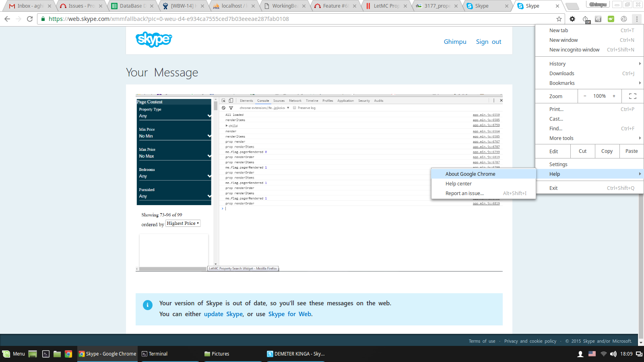Launch terminal from the panel launcher icon
This screenshot has height=362, width=644.
[x=46, y=354]
